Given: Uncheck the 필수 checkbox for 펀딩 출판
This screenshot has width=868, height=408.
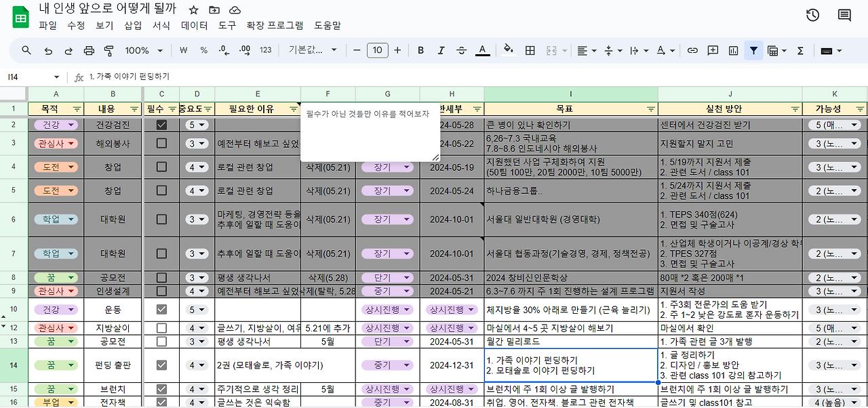Looking at the screenshot, I should pos(161,365).
